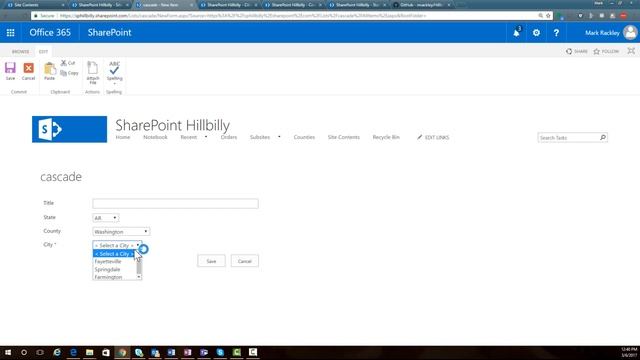Open the Office 365 app launcher grid

coord(11,33)
